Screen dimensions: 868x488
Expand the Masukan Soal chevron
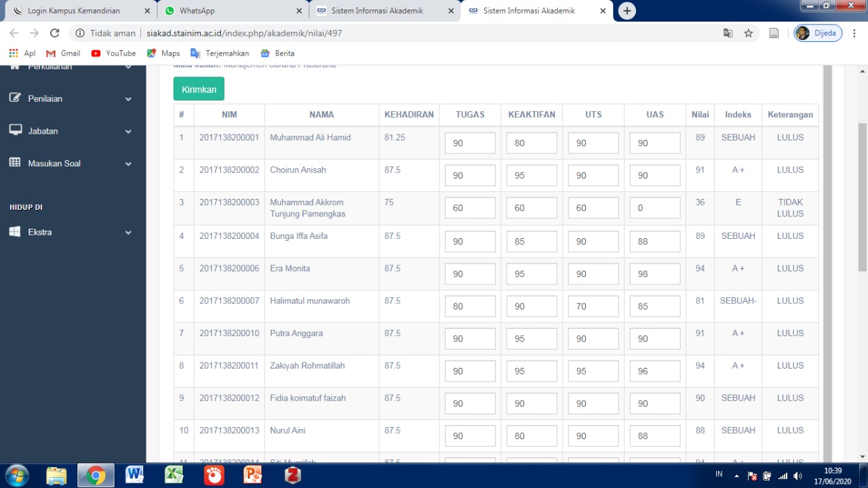(128, 164)
